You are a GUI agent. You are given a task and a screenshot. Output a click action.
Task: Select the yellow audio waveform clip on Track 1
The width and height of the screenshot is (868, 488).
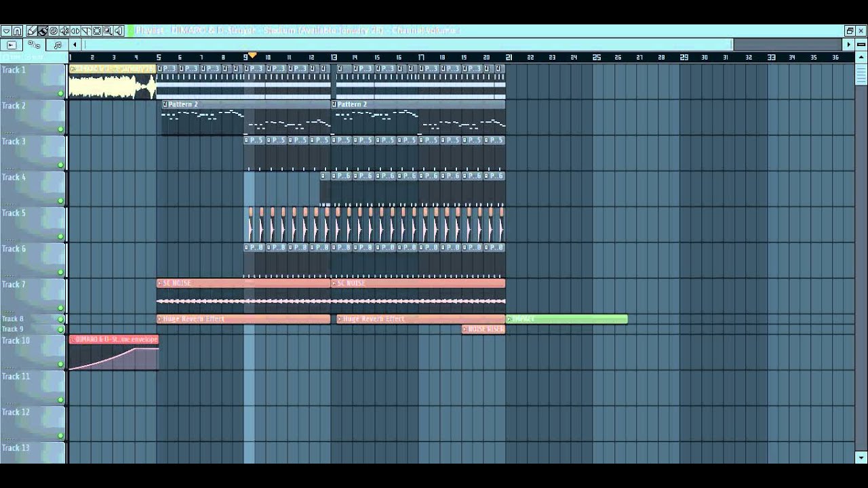(x=113, y=81)
